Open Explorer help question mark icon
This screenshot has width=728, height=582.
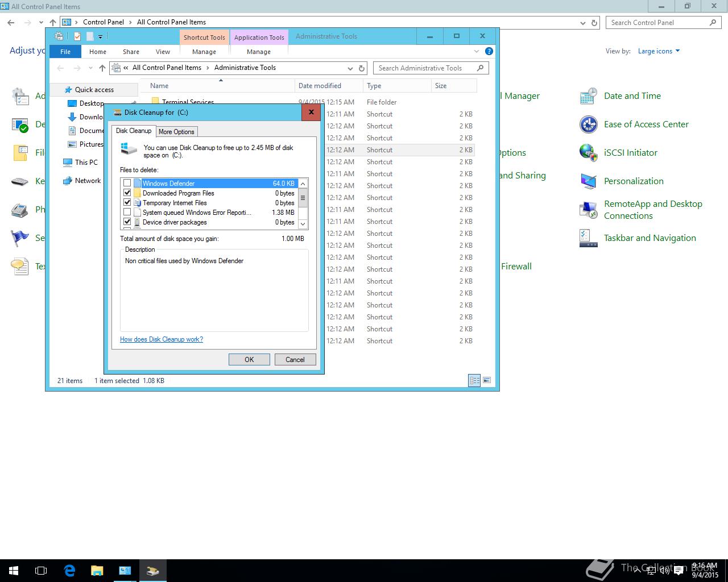pos(489,51)
